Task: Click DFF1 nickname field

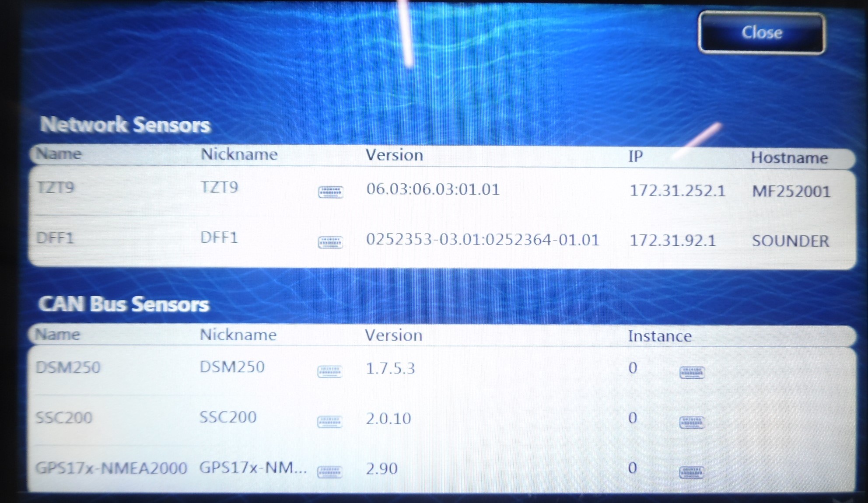Action: coord(219,238)
